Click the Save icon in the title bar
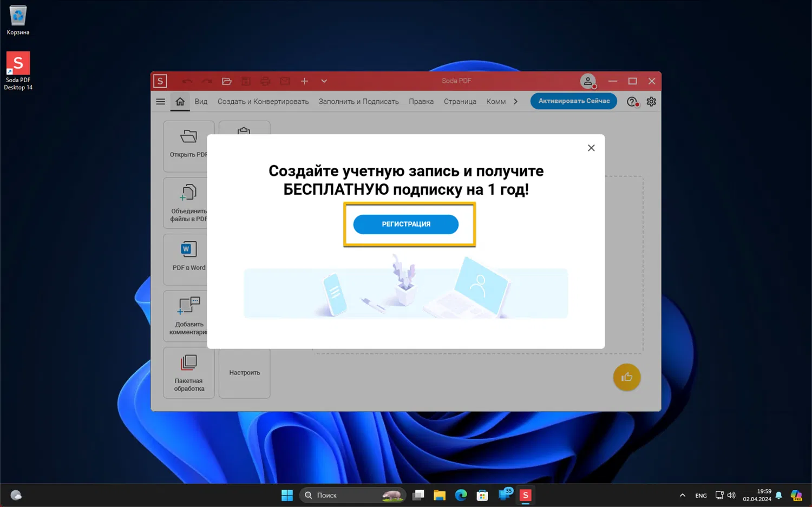 tap(246, 81)
